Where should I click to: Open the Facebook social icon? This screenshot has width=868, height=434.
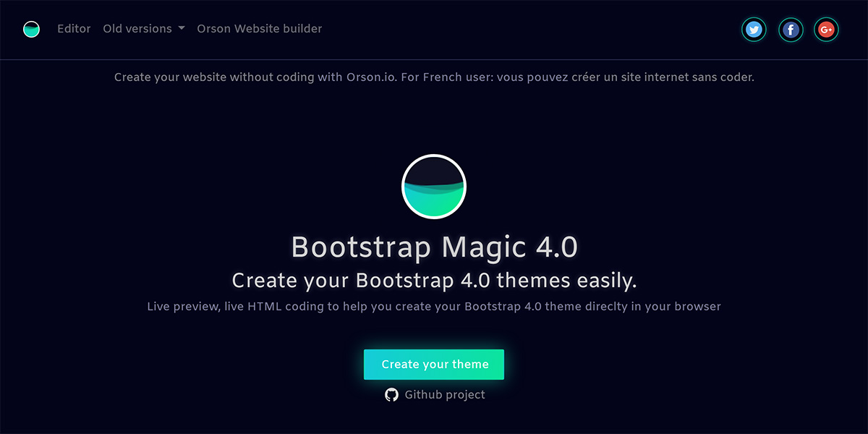click(x=791, y=30)
